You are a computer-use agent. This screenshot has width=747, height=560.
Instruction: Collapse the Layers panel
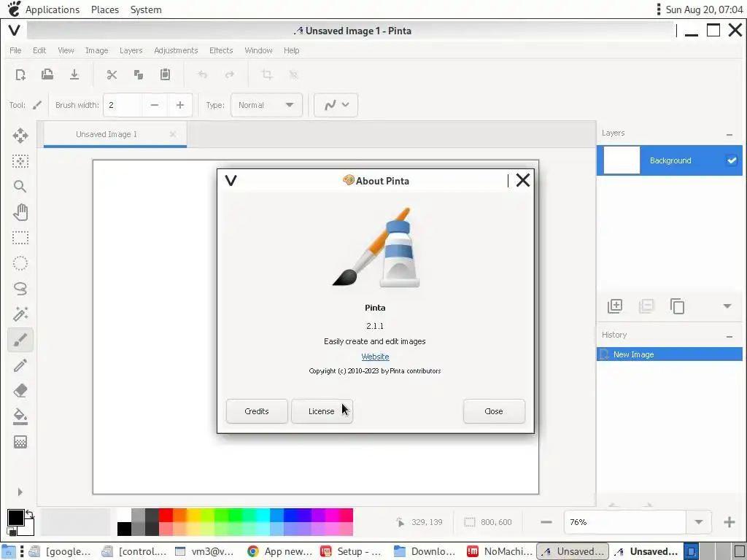(729, 135)
